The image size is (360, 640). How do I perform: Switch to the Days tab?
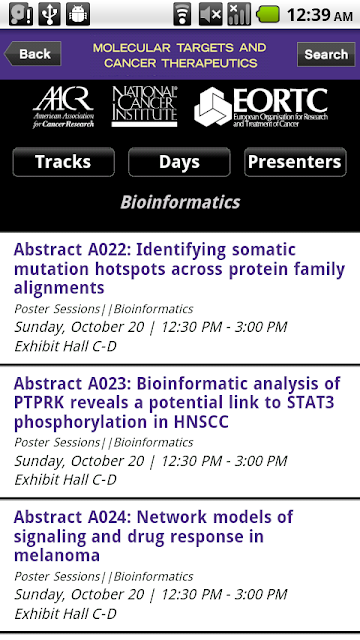click(x=179, y=162)
